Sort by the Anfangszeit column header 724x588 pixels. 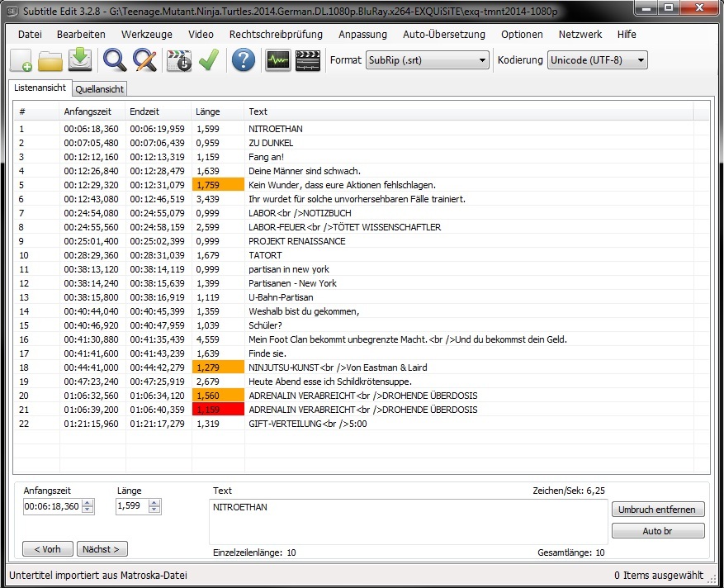(x=92, y=111)
